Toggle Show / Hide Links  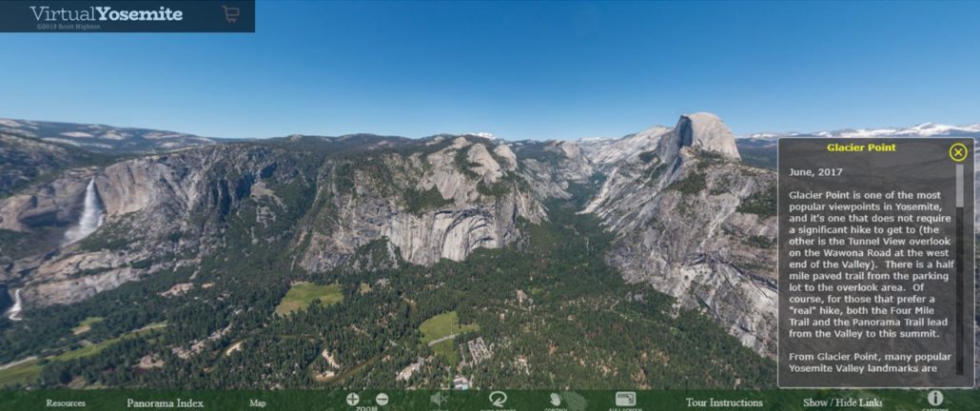click(x=842, y=403)
